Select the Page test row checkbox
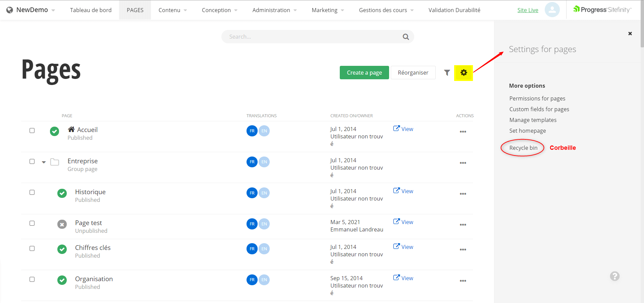Viewport: 644px width, 303px height. click(x=32, y=223)
